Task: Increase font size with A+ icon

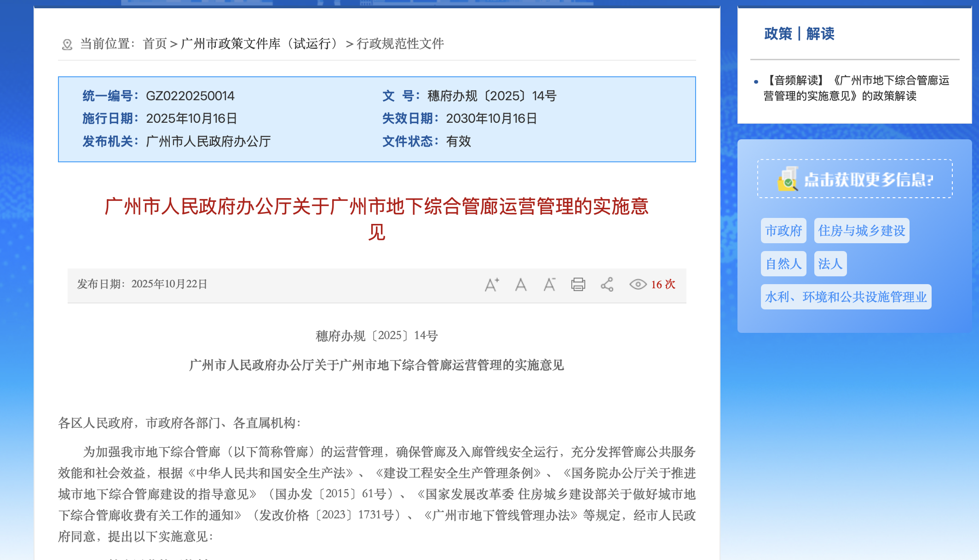Action: [491, 285]
